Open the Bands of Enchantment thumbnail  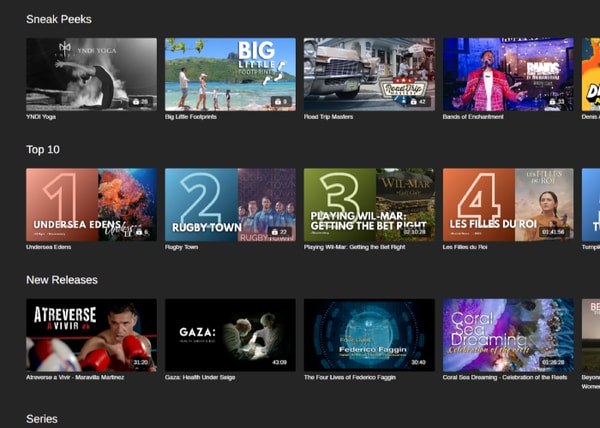[x=508, y=74]
